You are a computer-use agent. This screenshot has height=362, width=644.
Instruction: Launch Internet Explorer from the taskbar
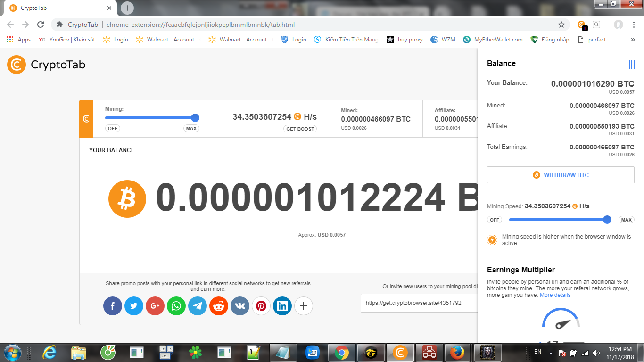click(49, 352)
